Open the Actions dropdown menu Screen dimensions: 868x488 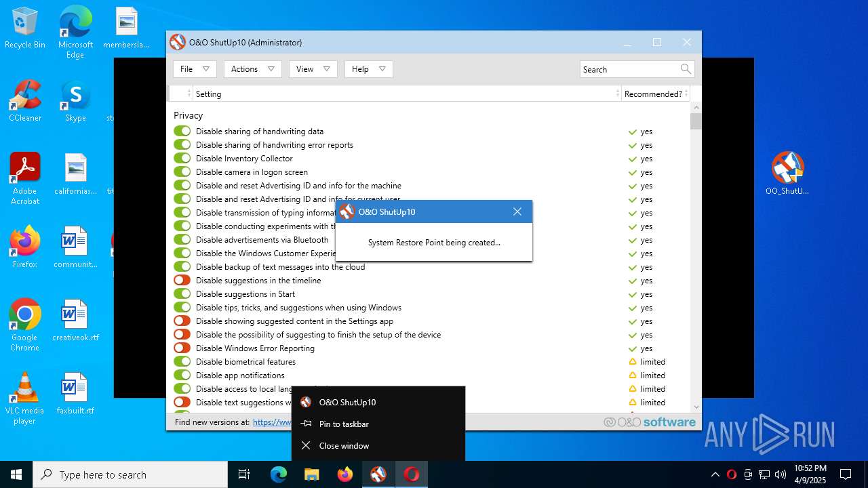click(x=252, y=69)
